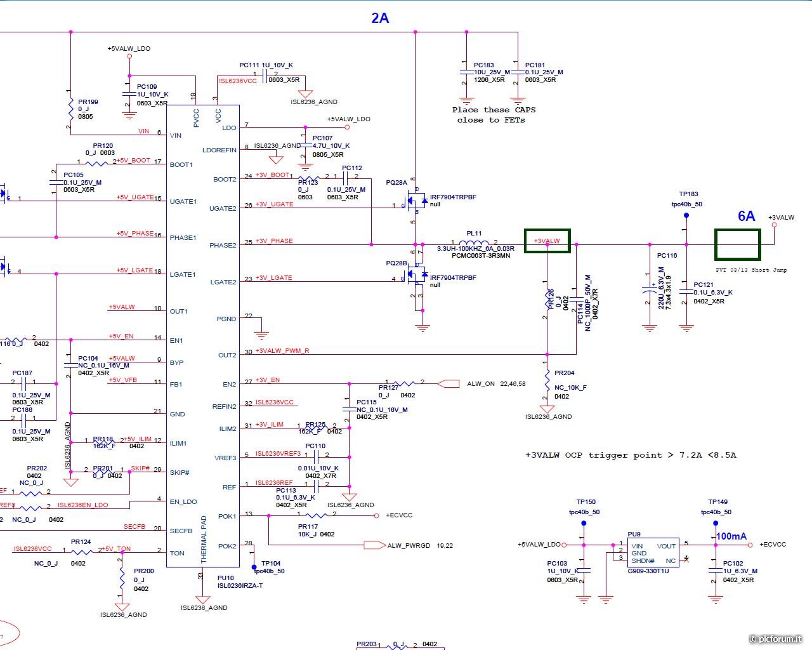Click the ALW_PWRGD output port arrow
Image resolution: width=812 pixels, height=650 pixels.
[x=374, y=545]
